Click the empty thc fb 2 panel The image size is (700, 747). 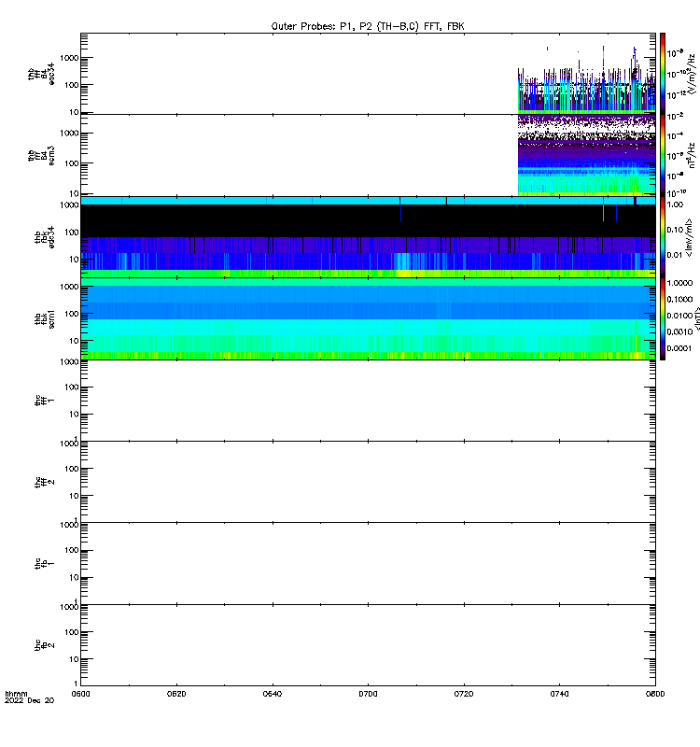tap(368, 645)
